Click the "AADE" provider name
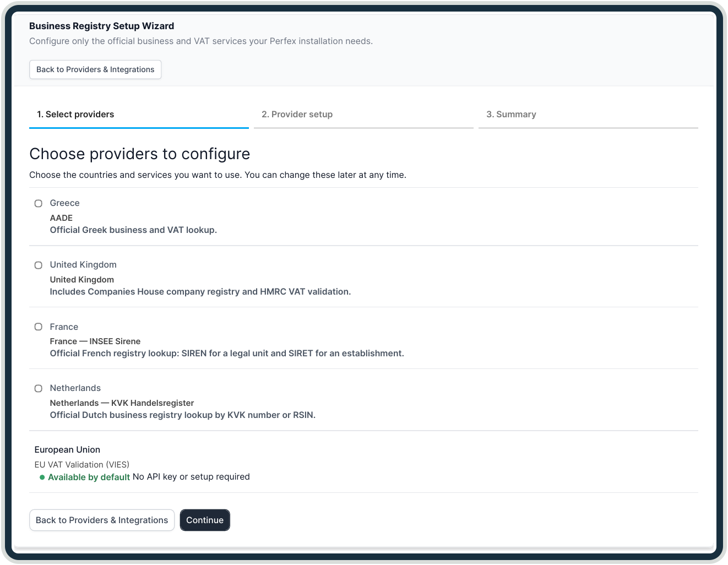The height and width of the screenshot is (565, 728). [x=61, y=218]
